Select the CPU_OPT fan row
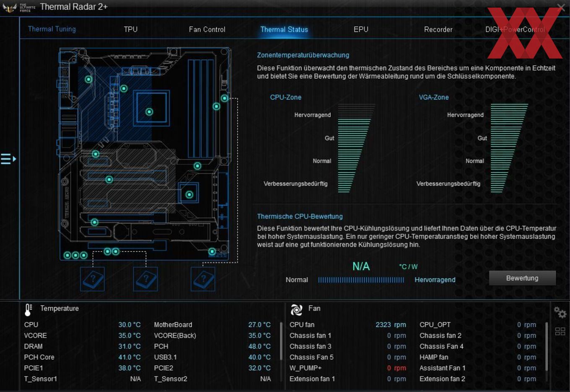The height and width of the screenshot is (392, 570). coord(478,325)
